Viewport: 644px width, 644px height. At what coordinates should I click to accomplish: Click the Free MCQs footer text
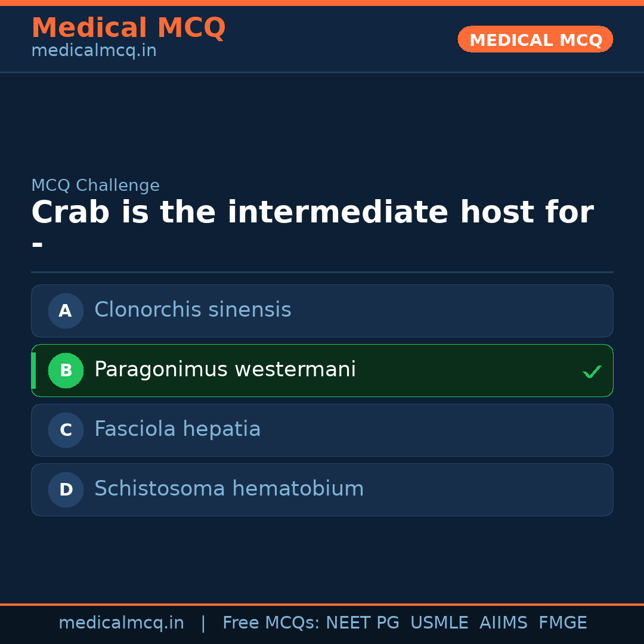(271, 623)
